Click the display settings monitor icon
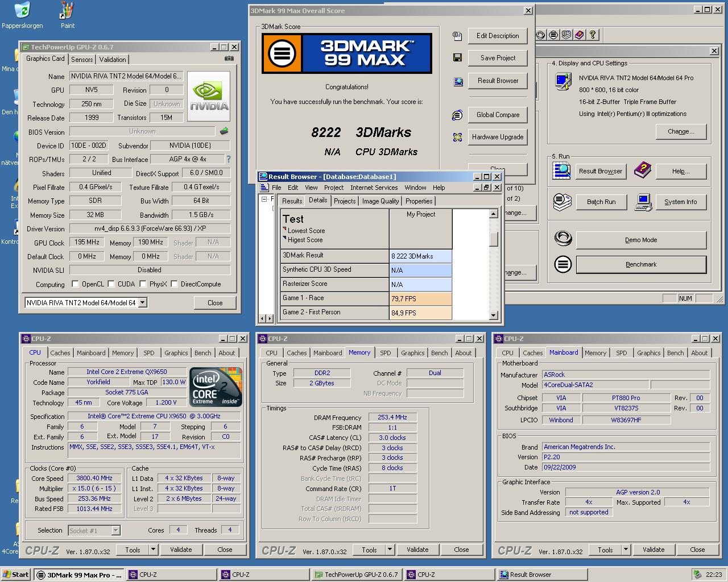Image resolution: width=728 pixels, height=582 pixels. coord(563,81)
